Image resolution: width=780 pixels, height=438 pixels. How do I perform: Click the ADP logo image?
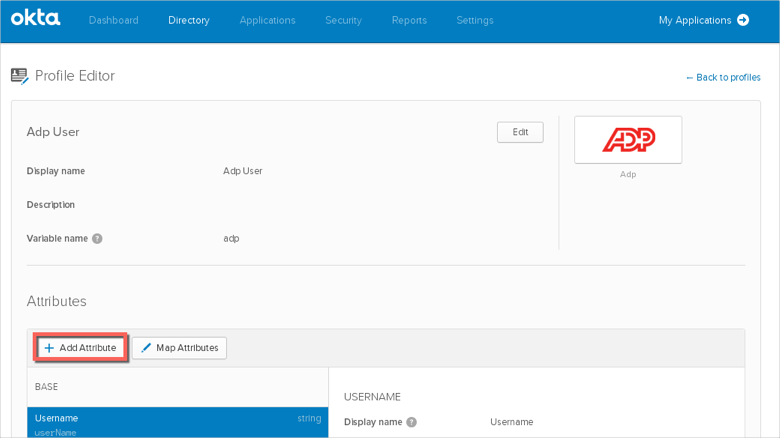pos(628,140)
